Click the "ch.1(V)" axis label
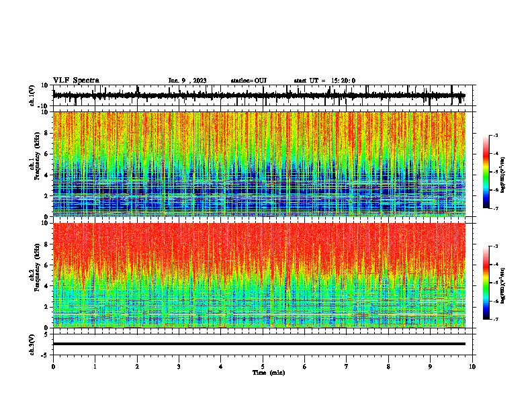The image size is (532, 411). coord(32,95)
